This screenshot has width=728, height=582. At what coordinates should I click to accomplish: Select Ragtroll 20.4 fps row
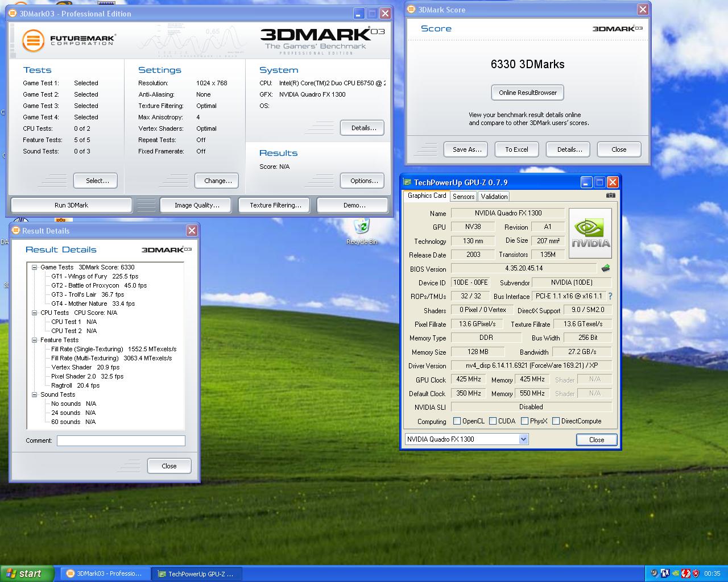[x=75, y=385]
